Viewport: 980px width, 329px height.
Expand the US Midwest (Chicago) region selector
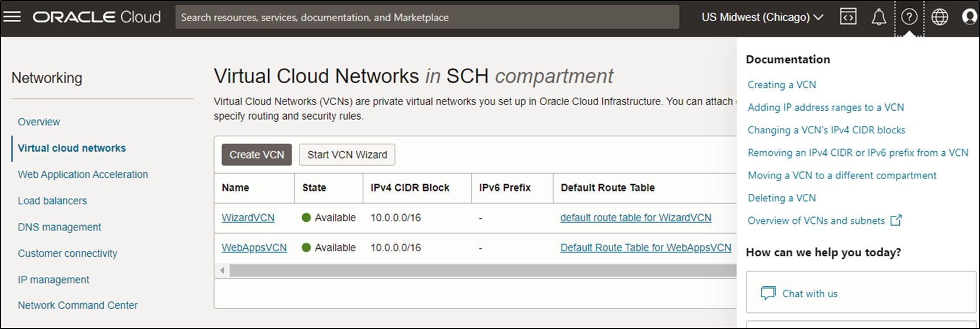(762, 17)
